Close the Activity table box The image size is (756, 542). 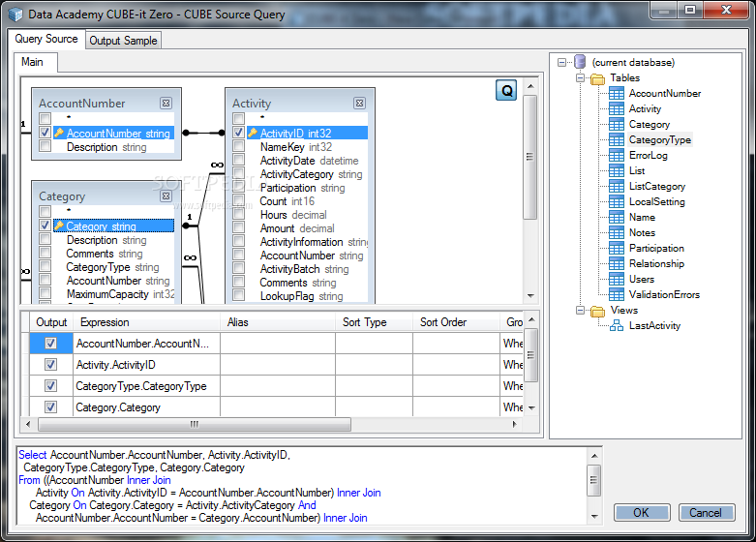coord(360,104)
